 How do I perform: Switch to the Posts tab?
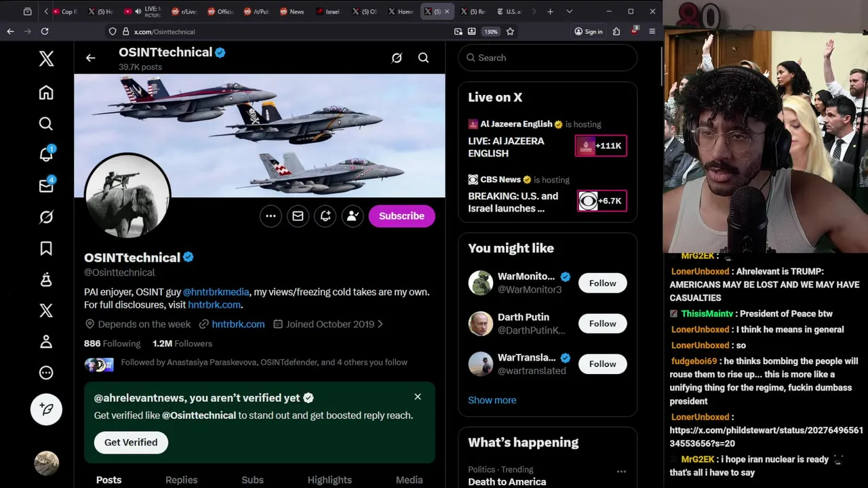point(108,480)
